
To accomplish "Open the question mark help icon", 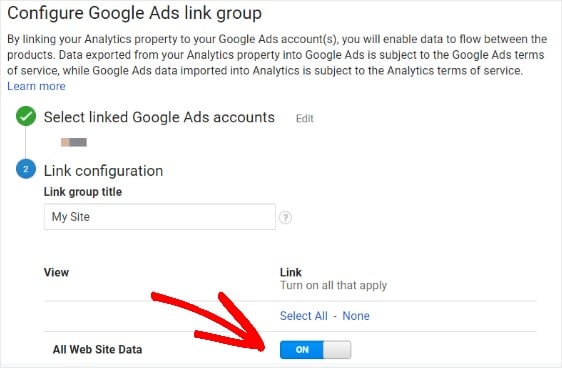I will 285,217.
